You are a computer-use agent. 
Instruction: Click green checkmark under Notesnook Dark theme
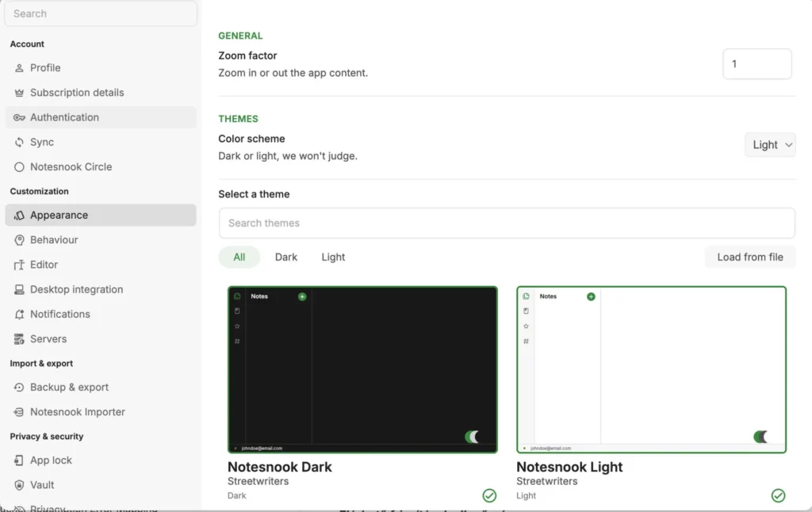click(x=489, y=495)
